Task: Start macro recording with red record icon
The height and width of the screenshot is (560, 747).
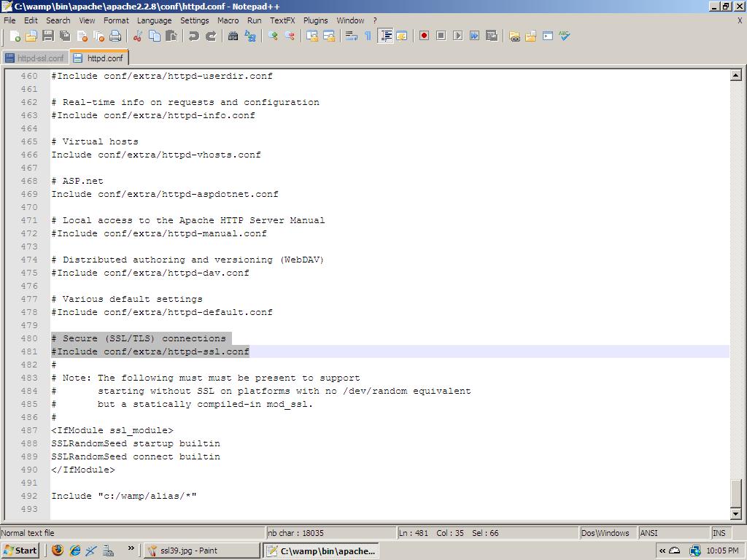Action: (x=424, y=36)
